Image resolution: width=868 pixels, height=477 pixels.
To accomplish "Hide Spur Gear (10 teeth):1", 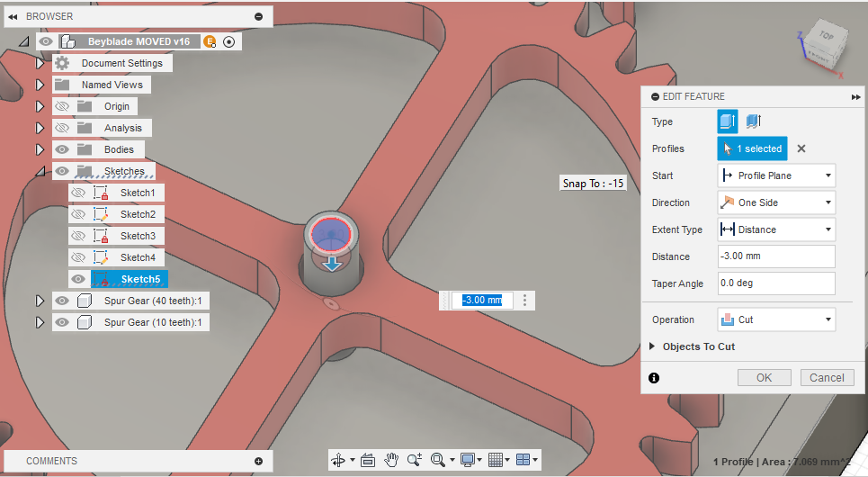I will pyautogui.click(x=62, y=322).
